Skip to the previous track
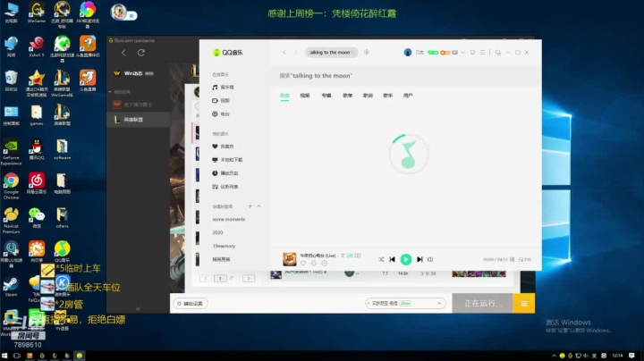This screenshot has width=644, height=361. [x=393, y=259]
